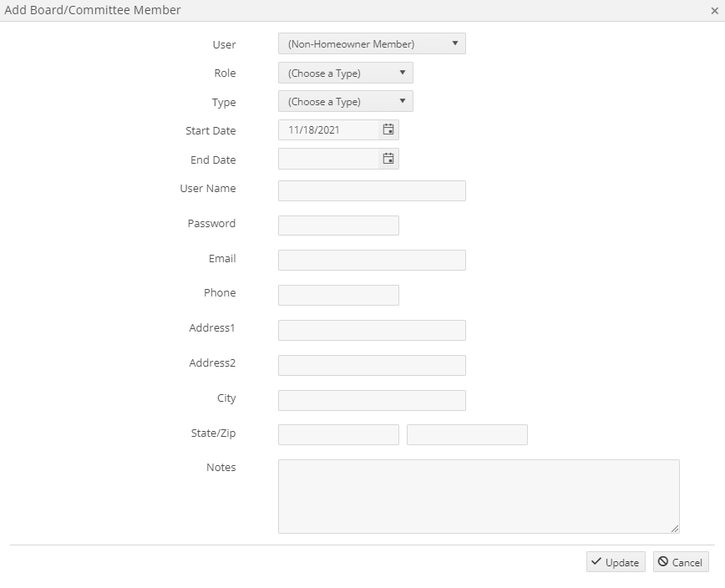Click the Start Date text showing 11/18/2021

point(314,130)
